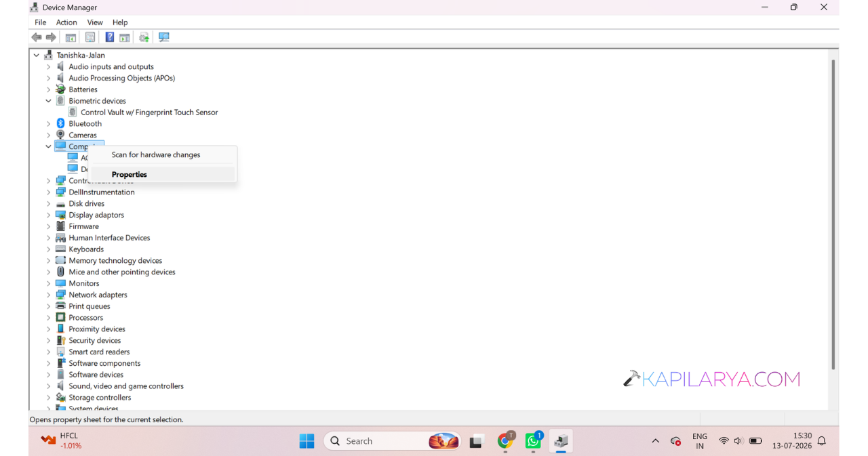Collapse the Biometric devices node

[48, 101]
